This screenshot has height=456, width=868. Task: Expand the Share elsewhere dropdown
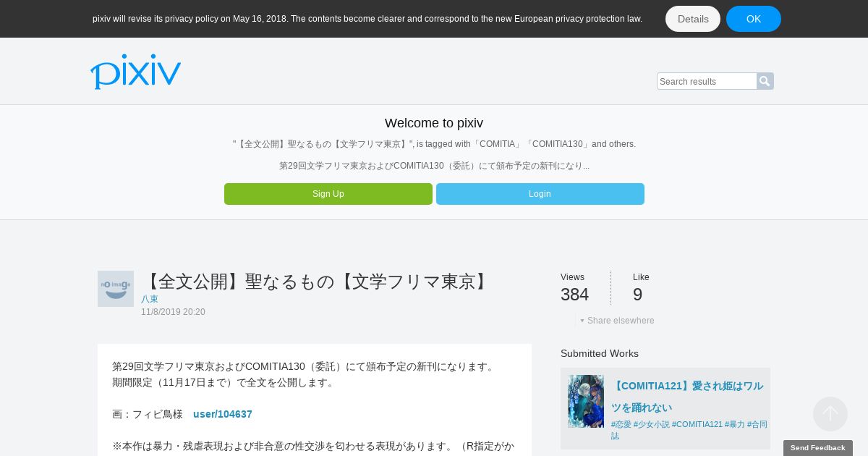[617, 321]
